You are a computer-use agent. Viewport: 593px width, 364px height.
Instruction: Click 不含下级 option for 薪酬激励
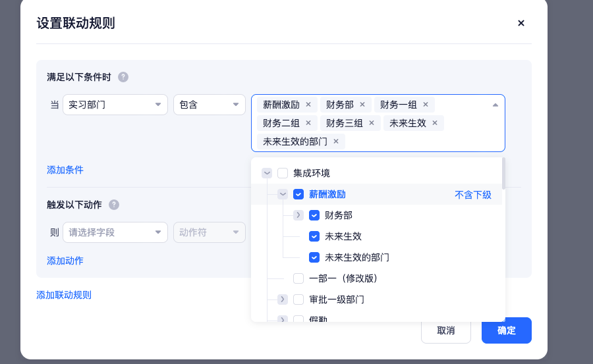(x=472, y=195)
